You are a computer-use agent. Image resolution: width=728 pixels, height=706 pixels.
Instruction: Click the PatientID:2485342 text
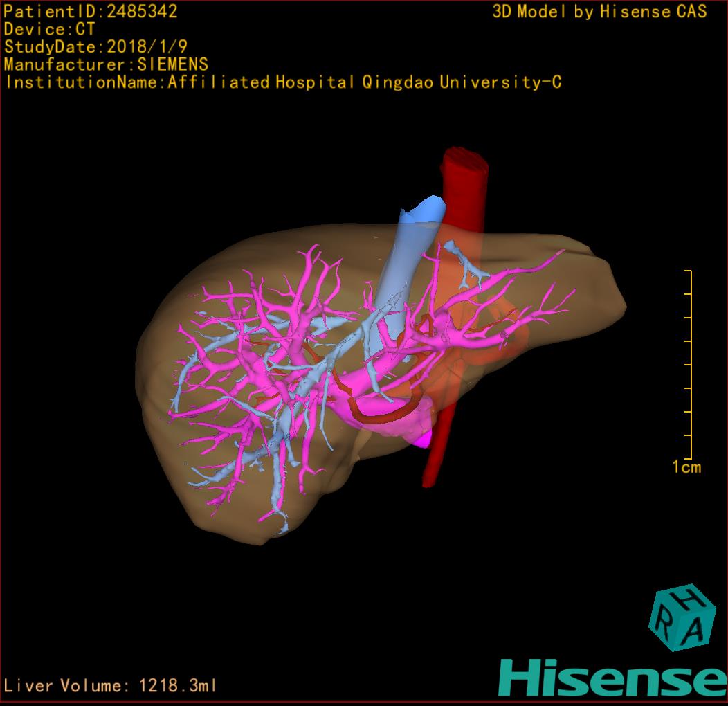tap(91, 11)
